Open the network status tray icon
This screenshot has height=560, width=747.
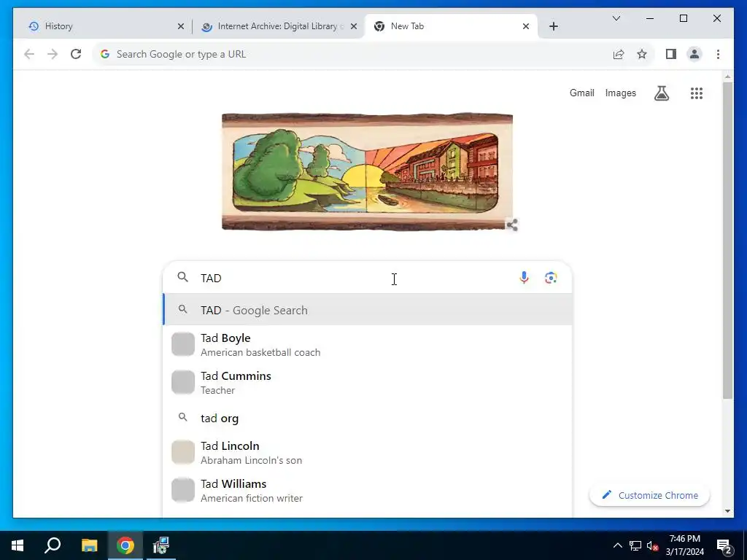pos(635,545)
